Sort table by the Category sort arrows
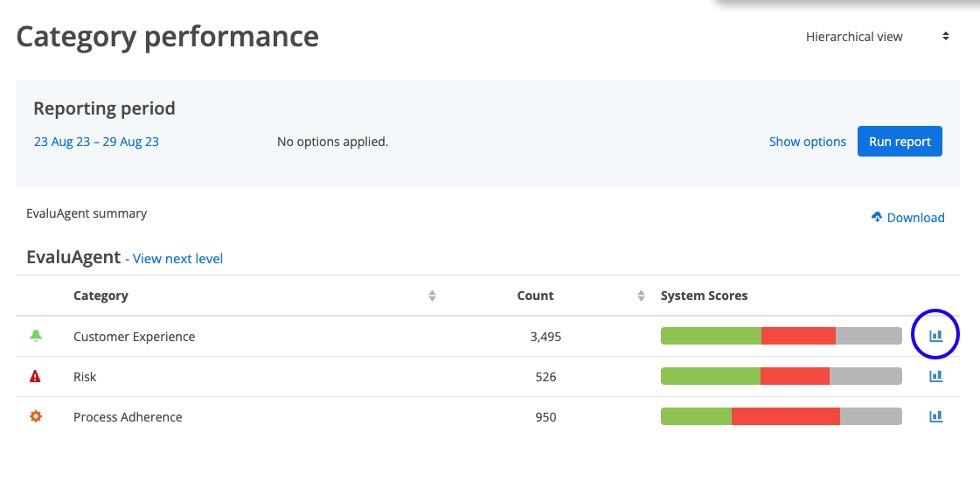The width and height of the screenshot is (980, 481). pyautogui.click(x=432, y=296)
